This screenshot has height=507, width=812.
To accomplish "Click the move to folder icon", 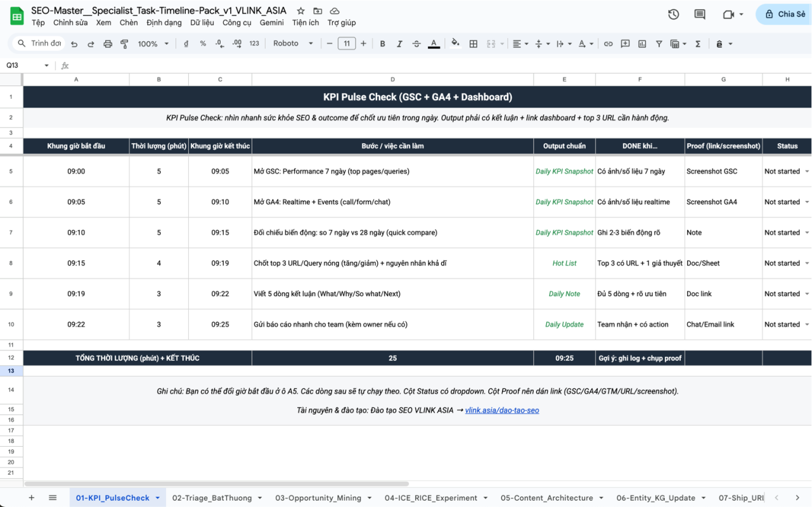I will (318, 11).
